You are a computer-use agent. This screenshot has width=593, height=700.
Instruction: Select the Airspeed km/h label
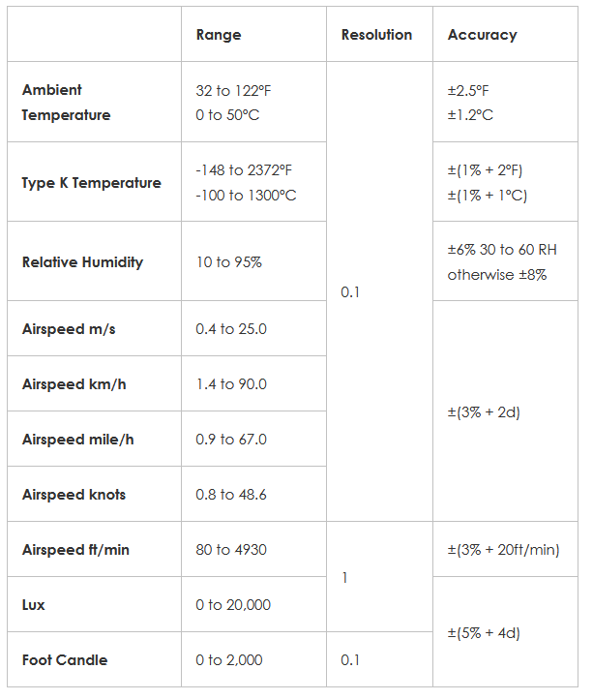(x=74, y=384)
